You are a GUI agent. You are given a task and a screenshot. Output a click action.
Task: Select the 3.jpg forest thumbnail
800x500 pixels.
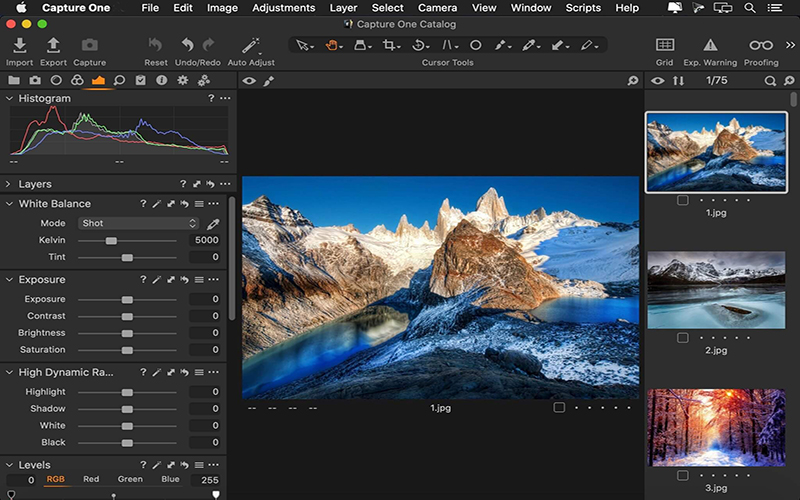pyautogui.click(x=715, y=428)
